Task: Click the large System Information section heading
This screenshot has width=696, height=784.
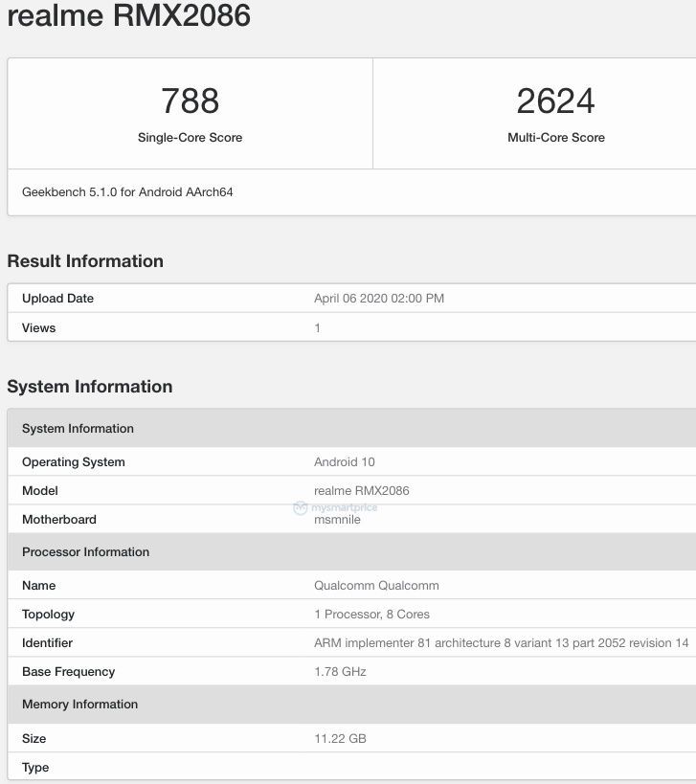Action: click(x=90, y=387)
